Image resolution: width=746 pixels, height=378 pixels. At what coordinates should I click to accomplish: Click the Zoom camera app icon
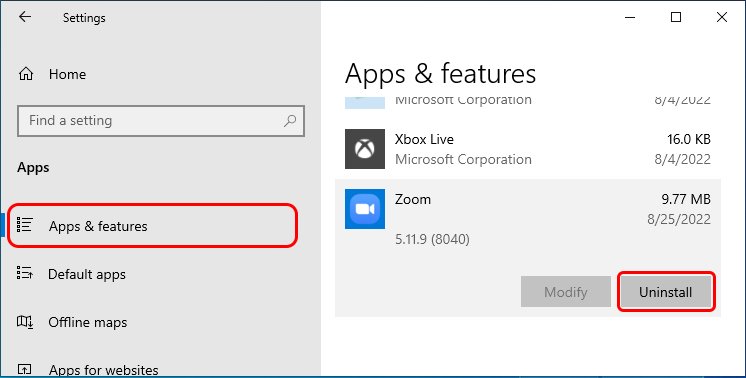point(365,209)
